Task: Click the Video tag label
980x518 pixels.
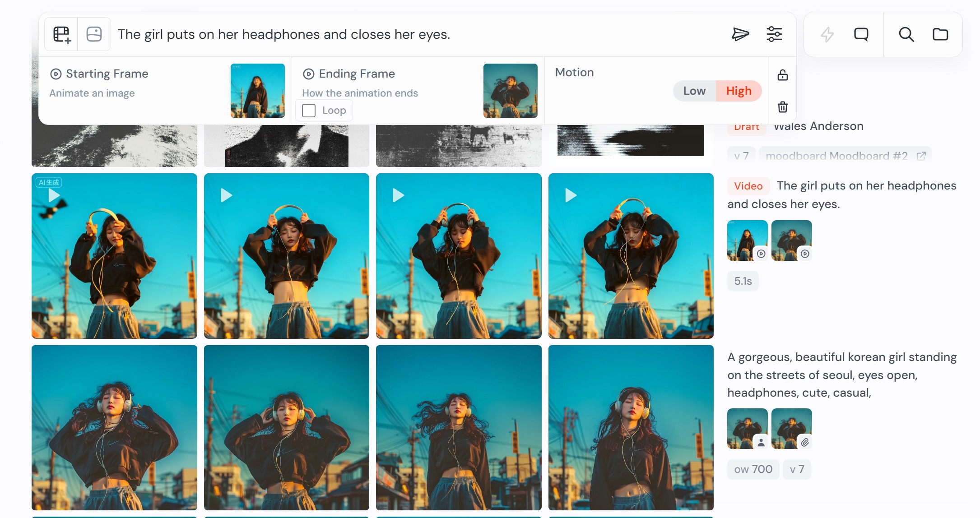Action: pyautogui.click(x=748, y=186)
